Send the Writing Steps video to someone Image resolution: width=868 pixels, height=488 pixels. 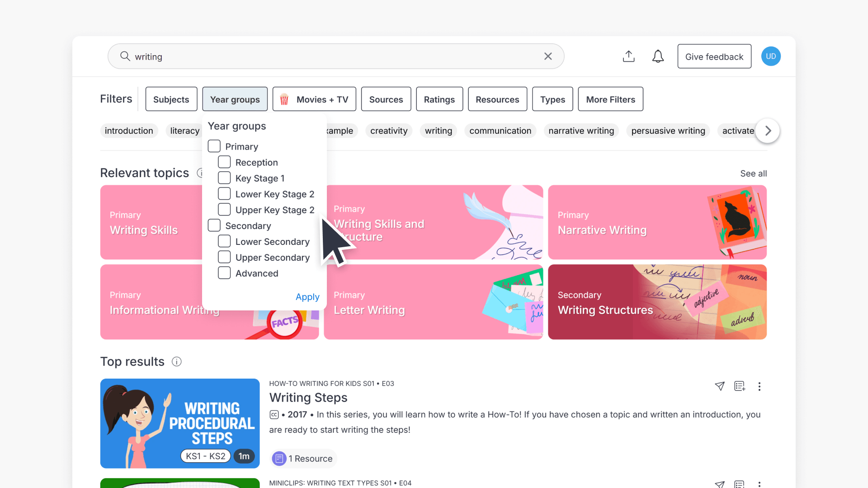[x=720, y=386]
